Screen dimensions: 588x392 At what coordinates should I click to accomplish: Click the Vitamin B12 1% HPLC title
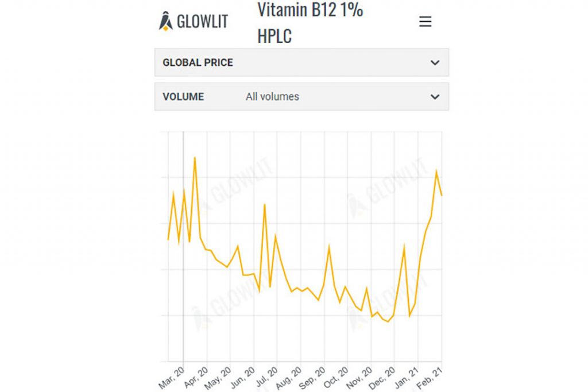pos(310,22)
